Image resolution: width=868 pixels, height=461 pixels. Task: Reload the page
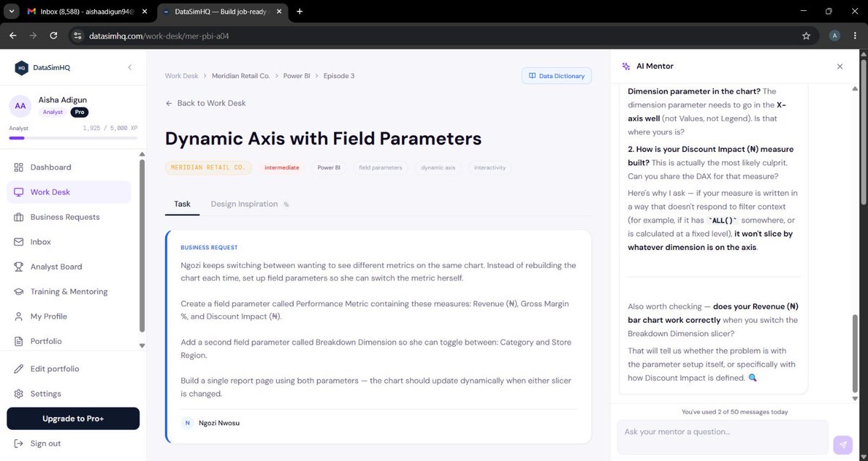[x=54, y=35]
